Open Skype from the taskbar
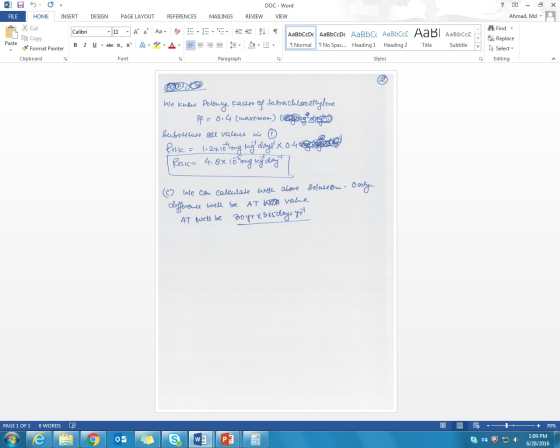 point(175,439)
